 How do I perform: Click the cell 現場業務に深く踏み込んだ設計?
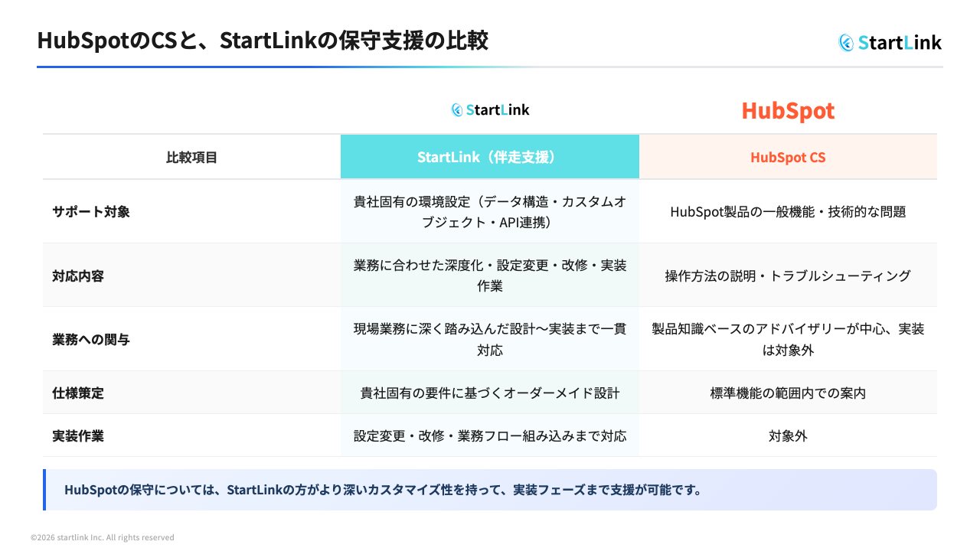[490, 340]
